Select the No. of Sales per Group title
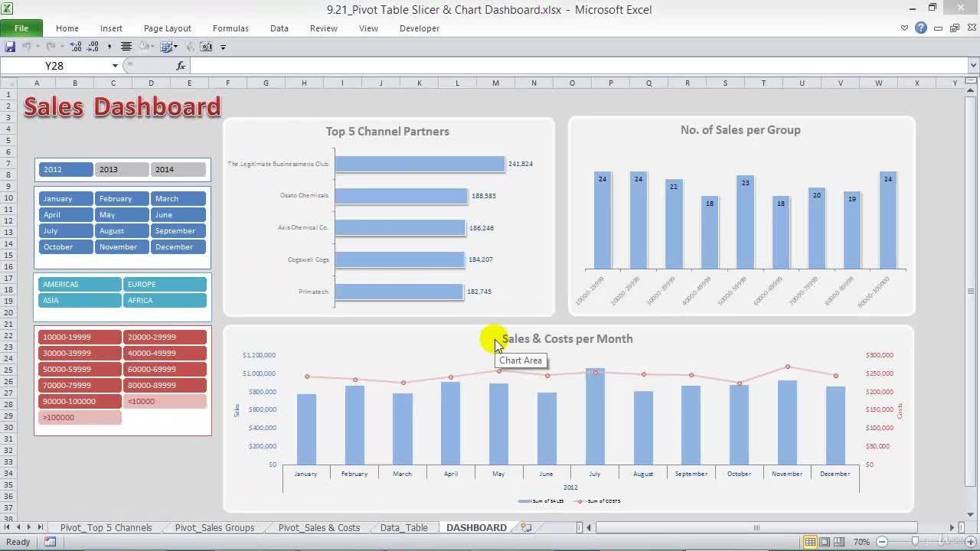This screenshot has width=980, height=551. click(x=740, y=130)
